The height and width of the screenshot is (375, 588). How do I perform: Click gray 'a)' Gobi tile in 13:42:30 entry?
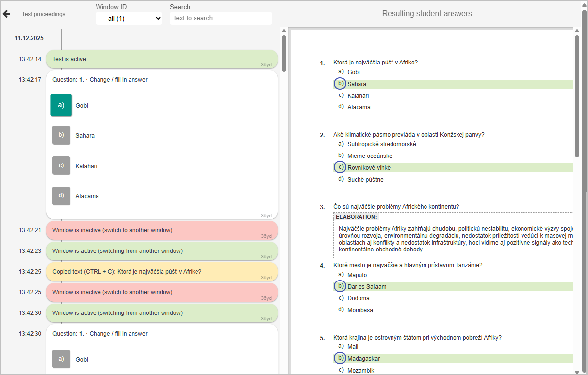(x=61, y=359)
